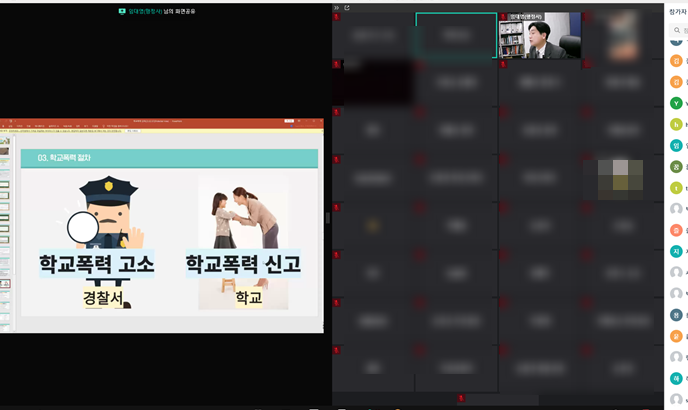Screen dimensions: 688x410
Task: Click the muted mic icon on presenter's video
Action: pyautogui.click(x=503, y=17)
